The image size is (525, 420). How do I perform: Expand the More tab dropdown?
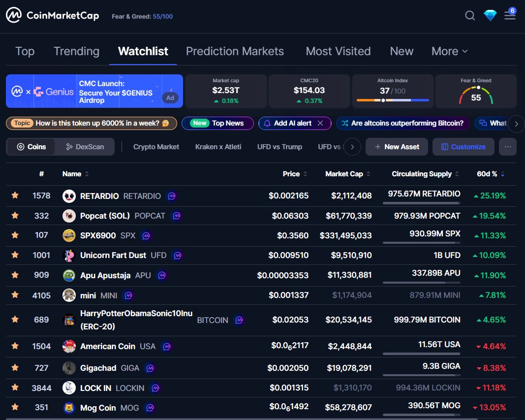[x=449, y=51]
